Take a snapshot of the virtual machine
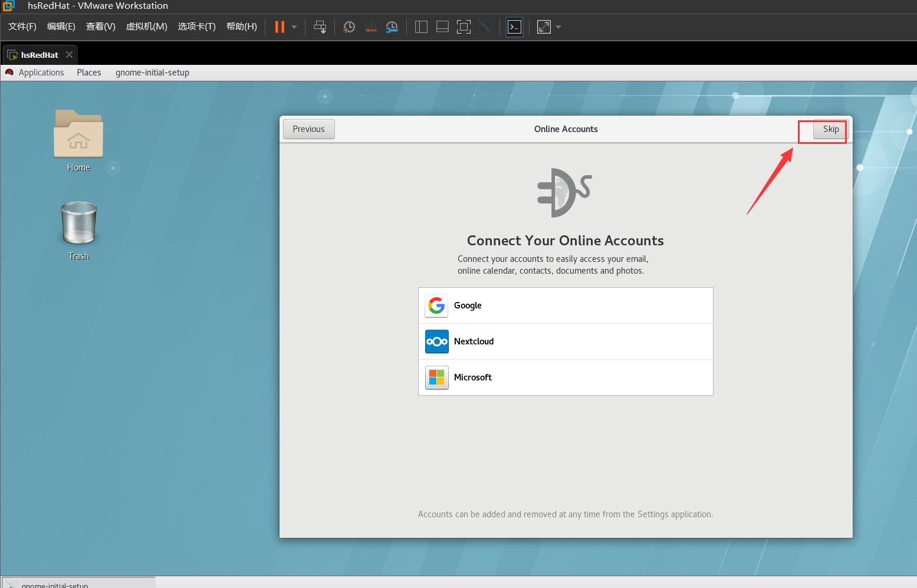917x588 pixels. pyautogui.click(x=349, y=27)
